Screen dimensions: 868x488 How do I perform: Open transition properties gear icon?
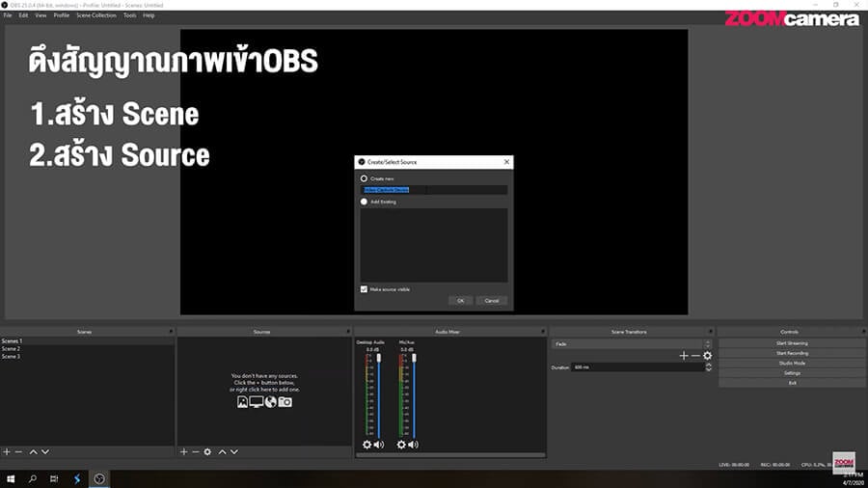708,356
